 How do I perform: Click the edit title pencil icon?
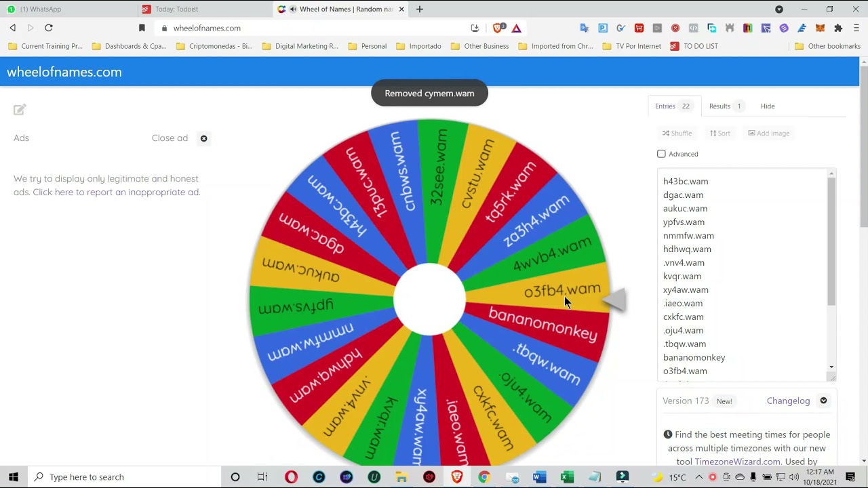20,109
